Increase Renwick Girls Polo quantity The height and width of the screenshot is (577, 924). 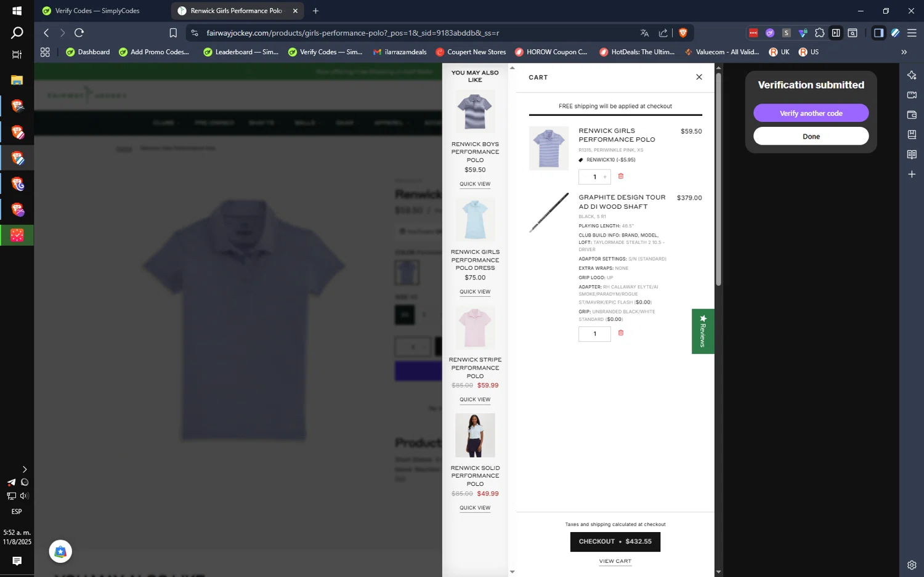tap(605, 177)
